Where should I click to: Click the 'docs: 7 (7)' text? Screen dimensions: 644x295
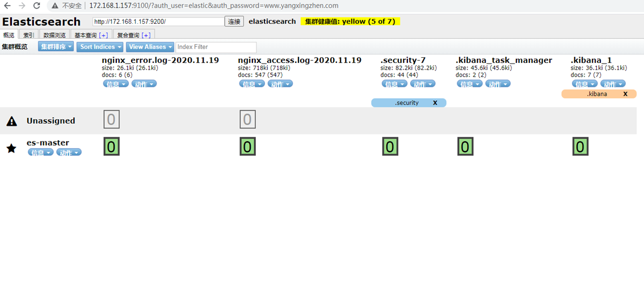click(x=586, y=75)
